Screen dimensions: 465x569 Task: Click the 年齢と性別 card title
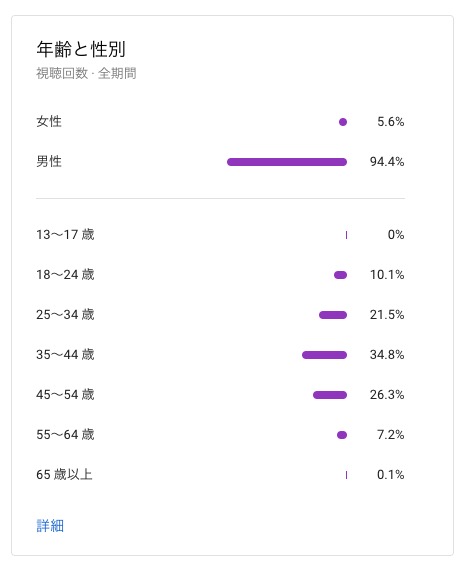point(81,49)
